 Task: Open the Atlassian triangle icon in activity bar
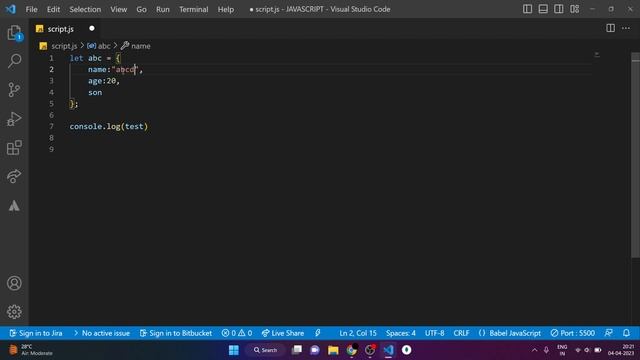(14, 205)
